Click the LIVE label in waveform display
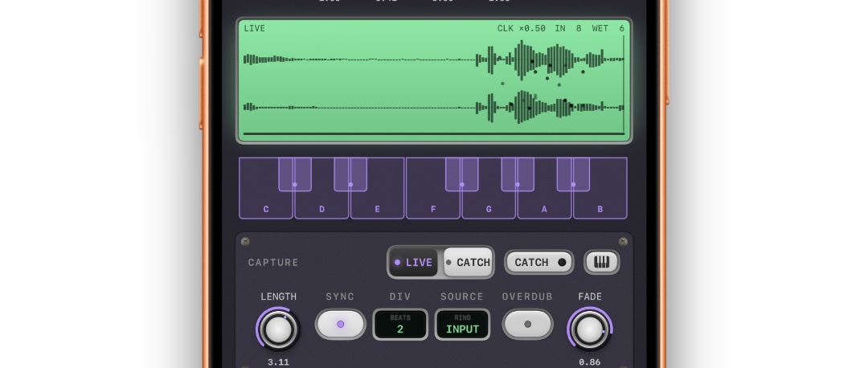This screenshot has width=868, height=368. pos(255,28)
